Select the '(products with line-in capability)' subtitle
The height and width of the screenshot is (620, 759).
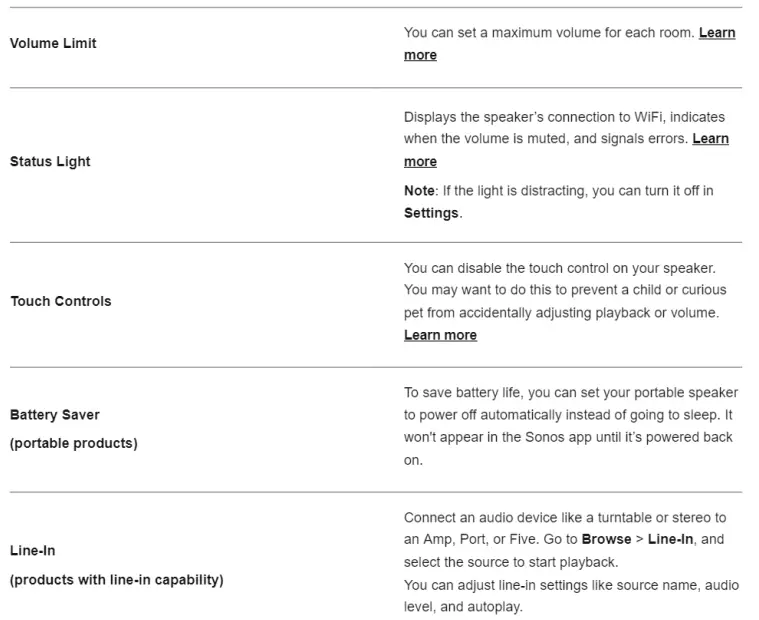coord(116,579)
